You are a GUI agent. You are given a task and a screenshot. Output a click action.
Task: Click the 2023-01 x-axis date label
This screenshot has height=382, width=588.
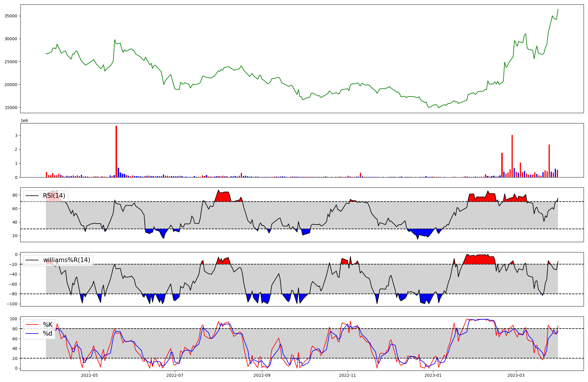tap(433, 375)
